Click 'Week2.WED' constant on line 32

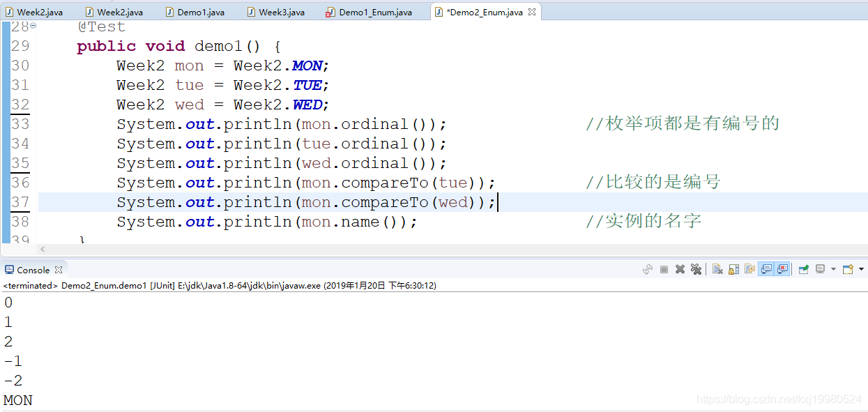click(277, 105)
